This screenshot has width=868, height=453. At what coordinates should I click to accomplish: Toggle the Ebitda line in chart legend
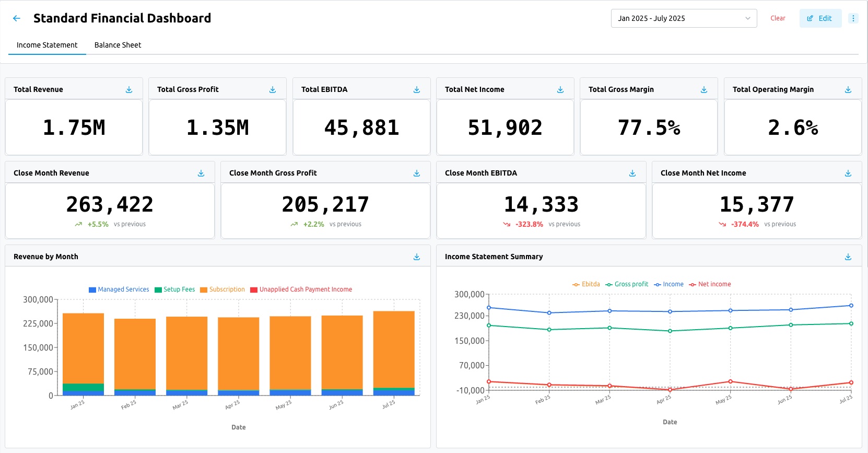[x=590, y=284]
